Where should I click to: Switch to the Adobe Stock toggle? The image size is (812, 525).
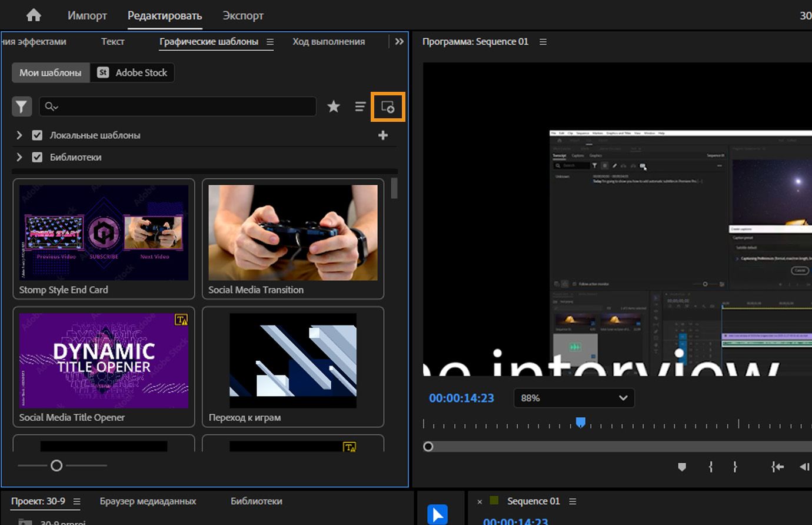click(x=132, y=72)
